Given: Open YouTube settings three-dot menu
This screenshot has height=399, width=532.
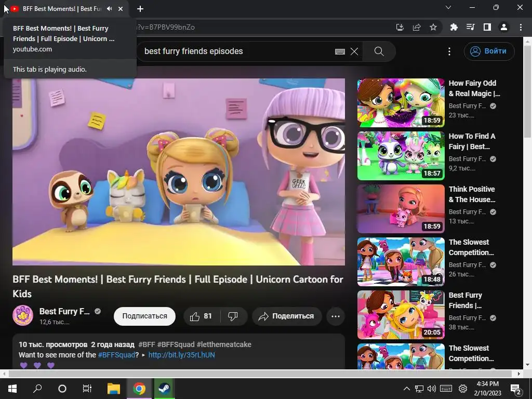Looking at the screenshot, I should click(449, 51).
